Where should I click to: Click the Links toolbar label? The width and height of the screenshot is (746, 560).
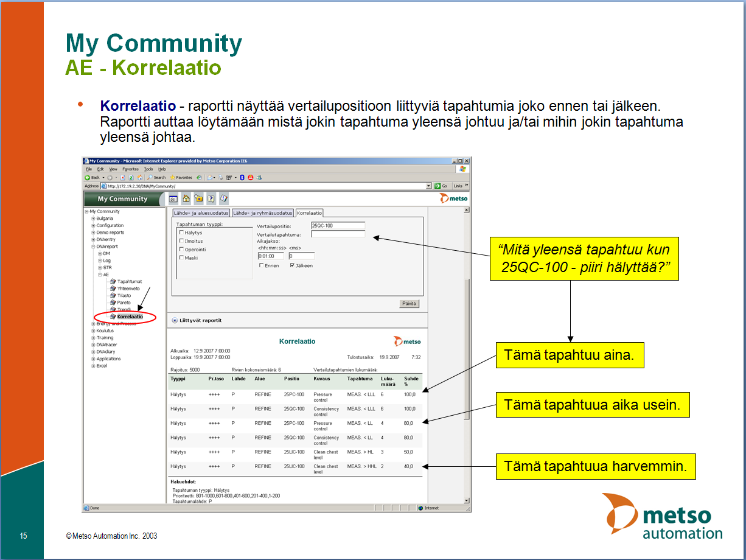click(458, 186)
